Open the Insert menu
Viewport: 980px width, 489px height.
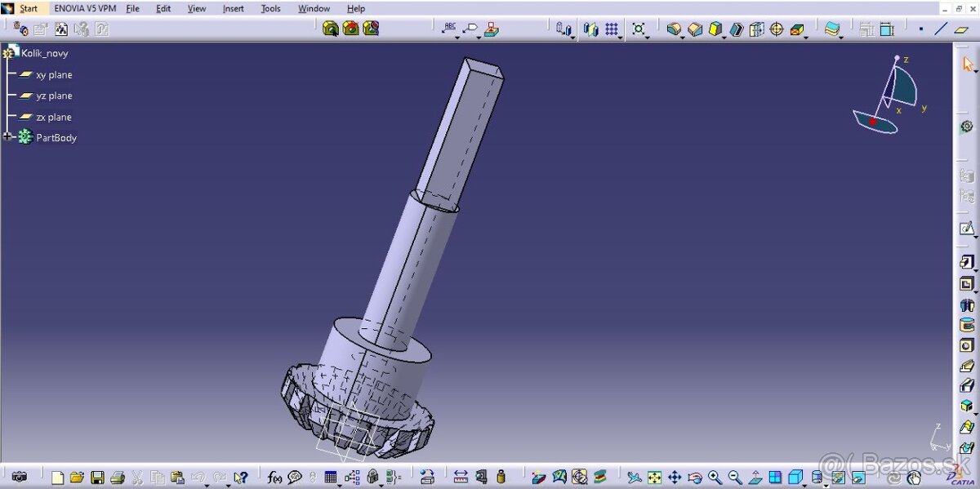pos(233,9)
